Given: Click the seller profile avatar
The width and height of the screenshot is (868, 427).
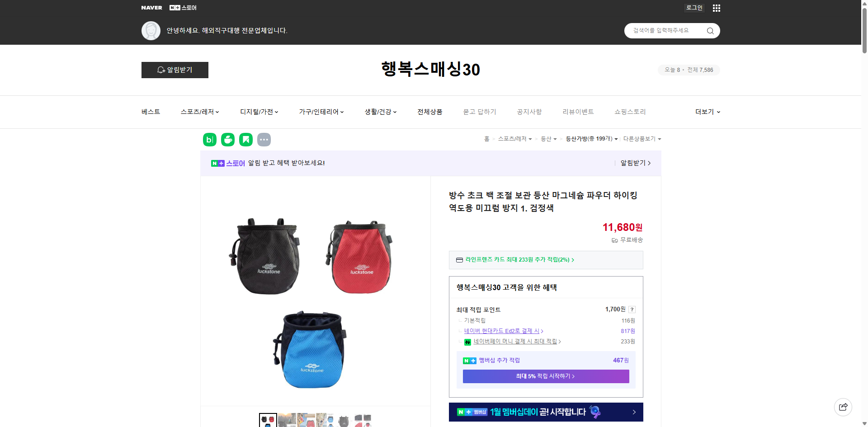Looking at the screenshot, I should click(x=151, y=30).
